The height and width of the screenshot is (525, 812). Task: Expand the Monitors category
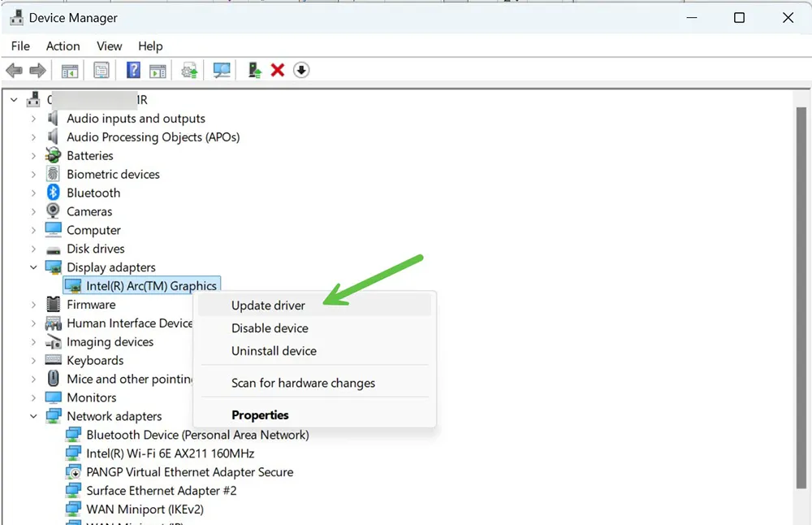[32, 397]
